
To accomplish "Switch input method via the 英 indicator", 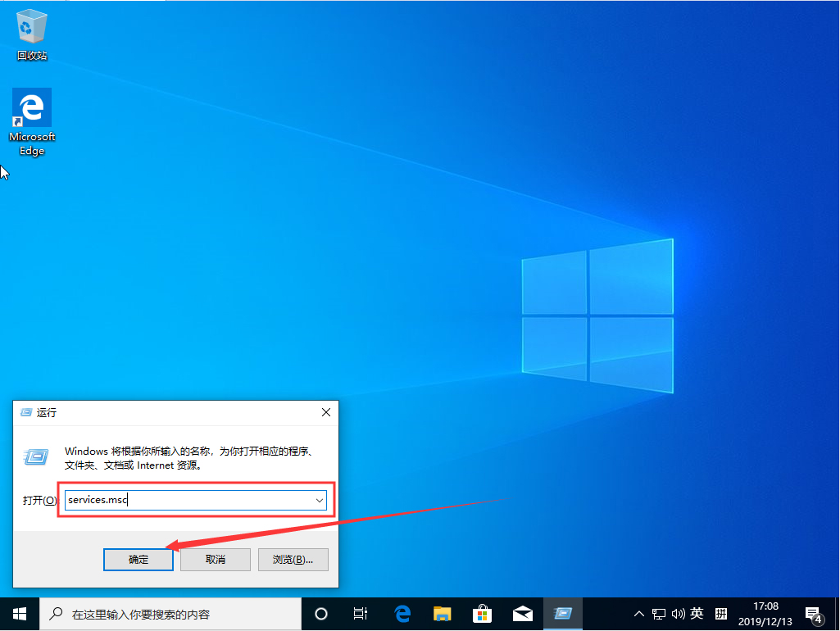I will pos(697,613).
